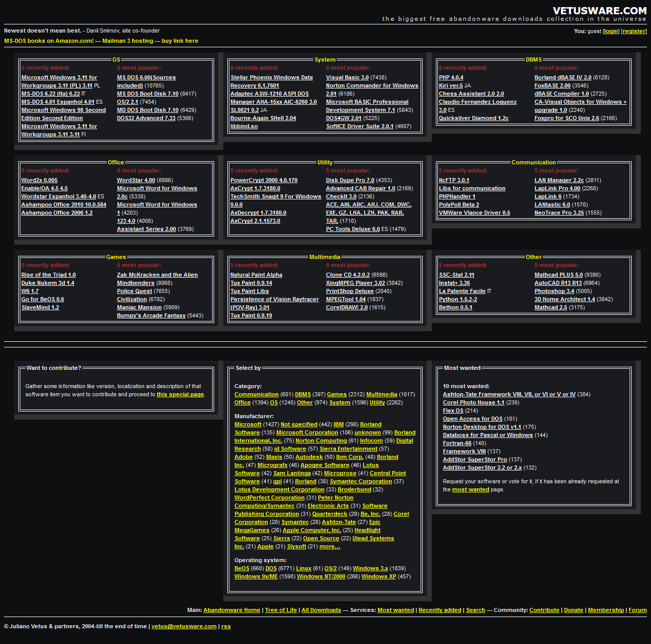Open 'this special page' contribute link

click(180, 394)
